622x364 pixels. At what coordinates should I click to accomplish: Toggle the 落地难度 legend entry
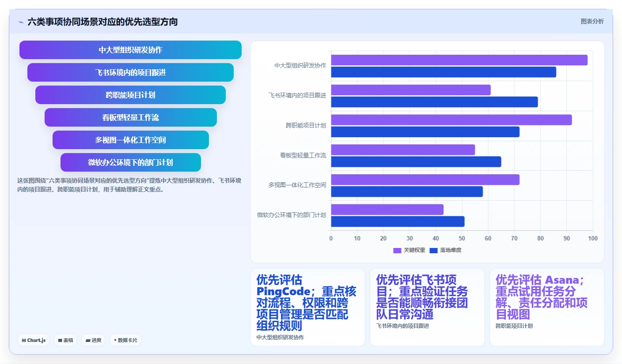coord(445,250)
